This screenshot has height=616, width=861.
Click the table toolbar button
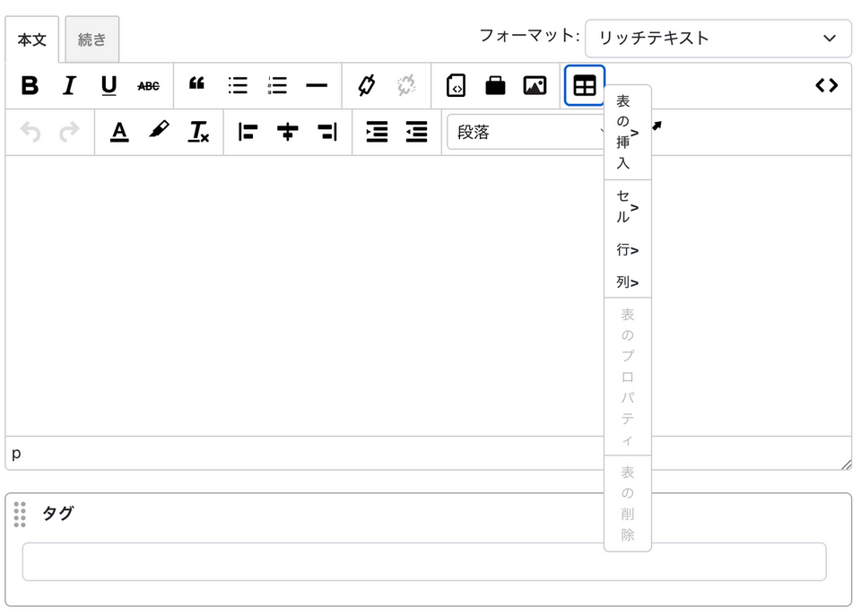click(x=584, y=86)
